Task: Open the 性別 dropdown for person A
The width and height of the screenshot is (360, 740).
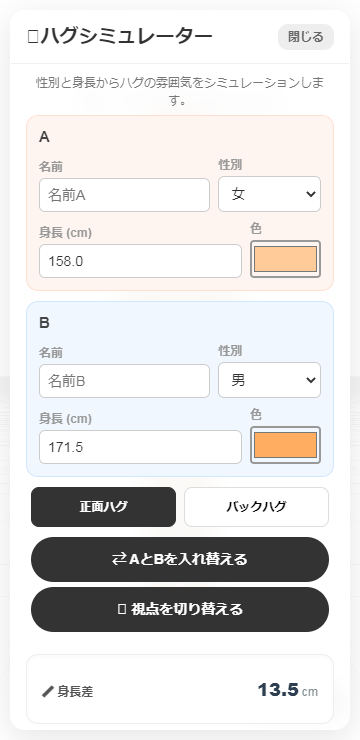Action: coord(269,194)
